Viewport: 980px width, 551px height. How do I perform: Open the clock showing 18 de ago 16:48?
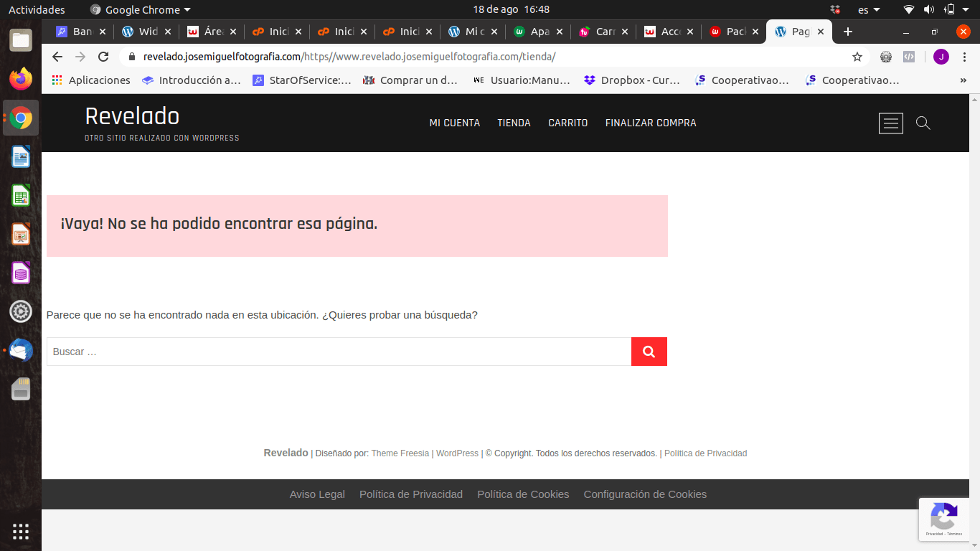[512, 9]
